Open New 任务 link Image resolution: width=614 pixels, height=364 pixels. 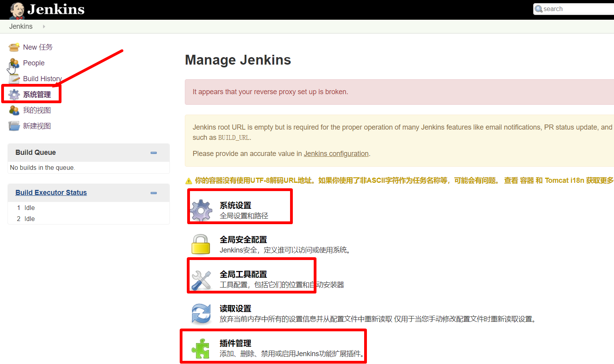coord(38,47)
